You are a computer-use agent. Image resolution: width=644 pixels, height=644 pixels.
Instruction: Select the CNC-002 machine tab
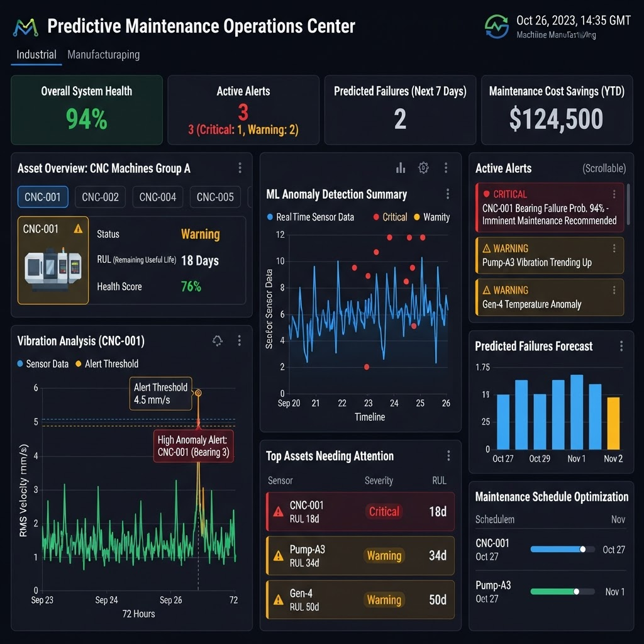[100, 197]
